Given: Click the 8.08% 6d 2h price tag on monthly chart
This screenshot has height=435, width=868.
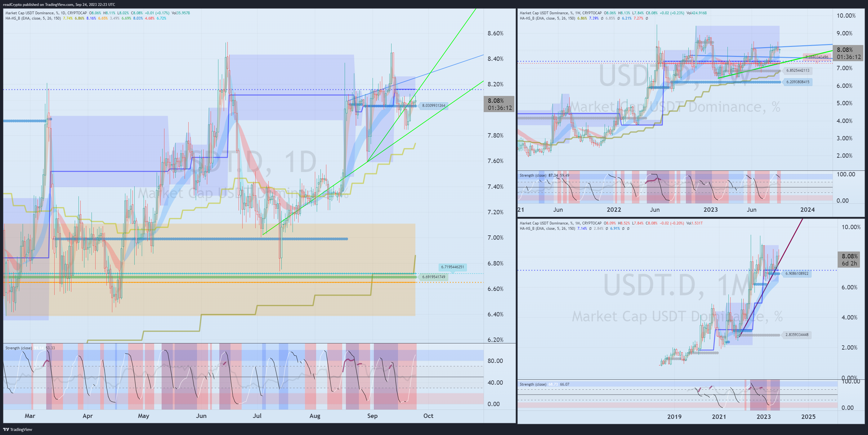Looking at the screenshot, I should pos(849,260).
